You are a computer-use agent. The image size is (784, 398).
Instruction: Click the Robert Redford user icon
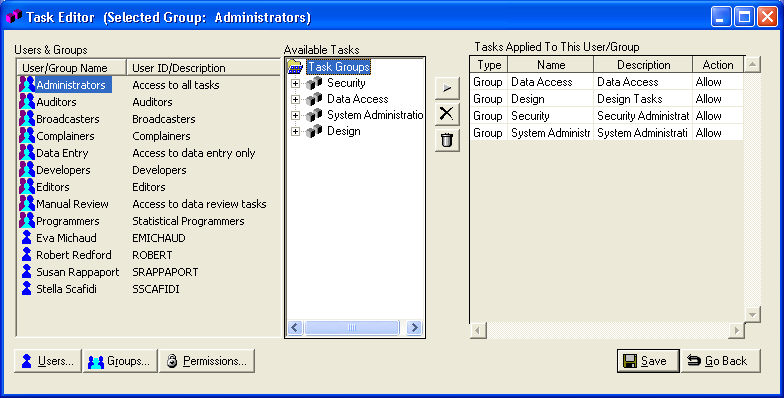pos(27,254)
